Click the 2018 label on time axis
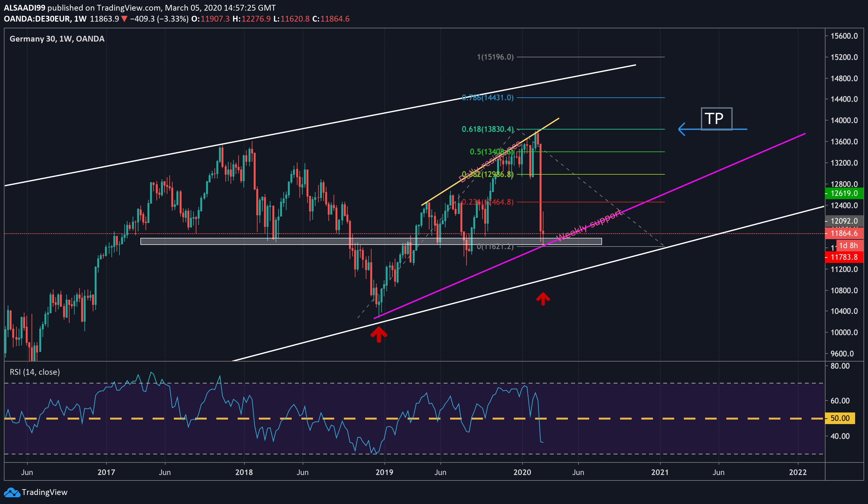The width and height of the screenshot is (868, 504). [x=244, y=472]
